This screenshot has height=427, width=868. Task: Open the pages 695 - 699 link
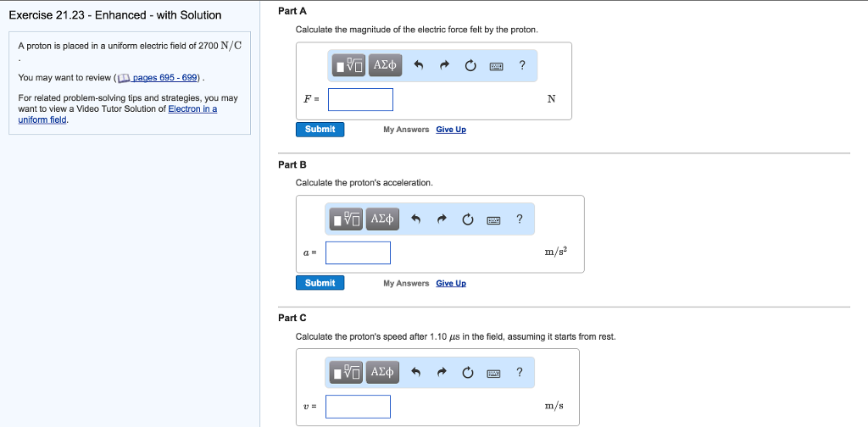[x=164, y=78]
